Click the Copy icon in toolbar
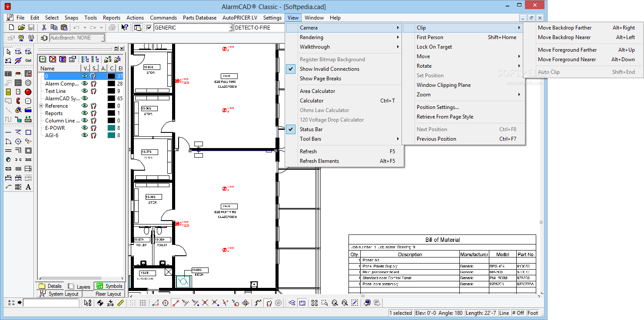 tap(53, 27)
